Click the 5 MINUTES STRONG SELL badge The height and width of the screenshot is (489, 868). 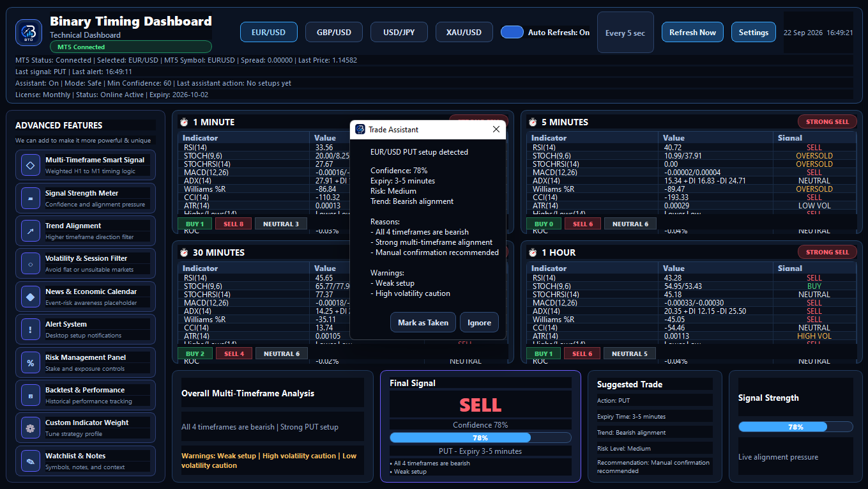tap(827, 121)
